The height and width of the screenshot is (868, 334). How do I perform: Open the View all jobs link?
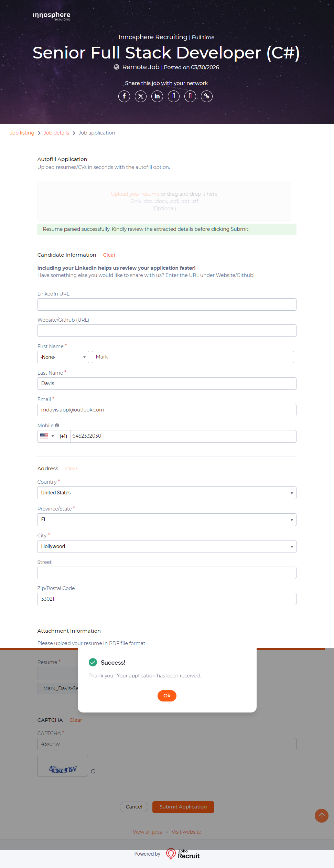147,832
